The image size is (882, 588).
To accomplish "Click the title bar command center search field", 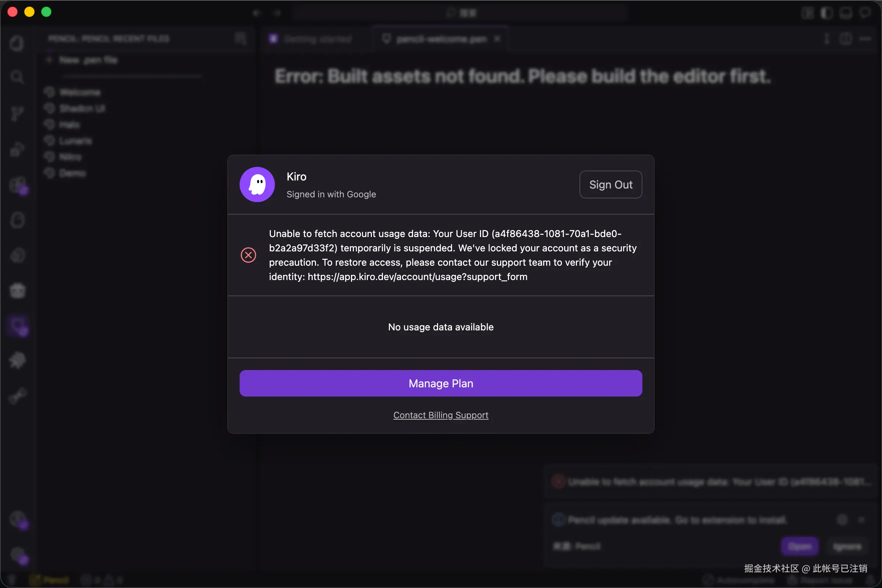I will (461, 13).
